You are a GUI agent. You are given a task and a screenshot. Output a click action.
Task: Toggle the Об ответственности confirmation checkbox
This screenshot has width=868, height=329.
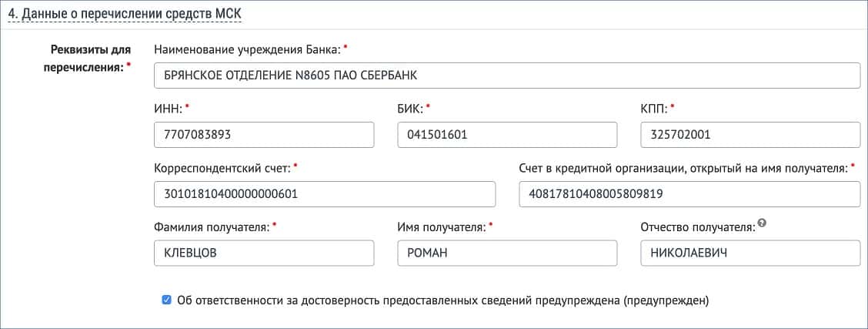coord(166,300)
